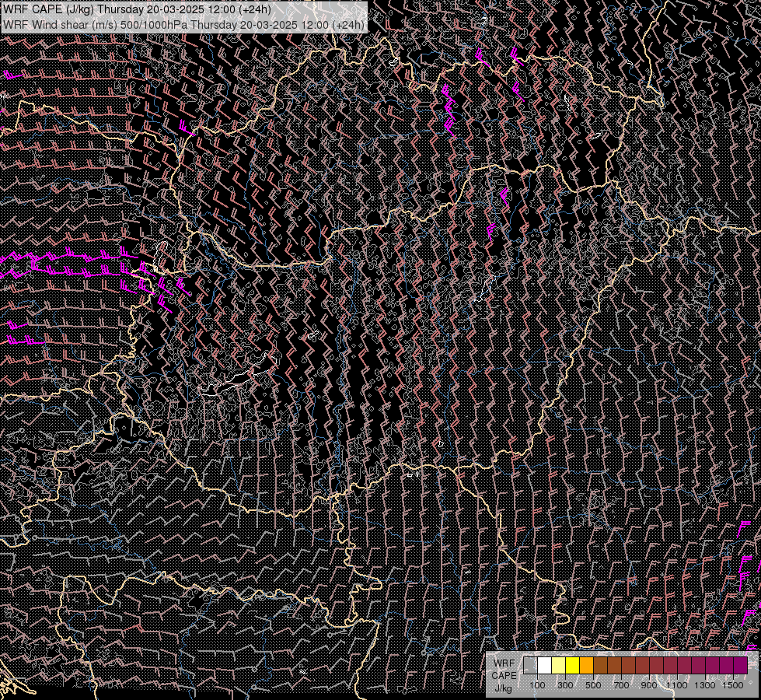
Task: Click the bright yellow 300–400 J/kg swatch
Action: 573,666
